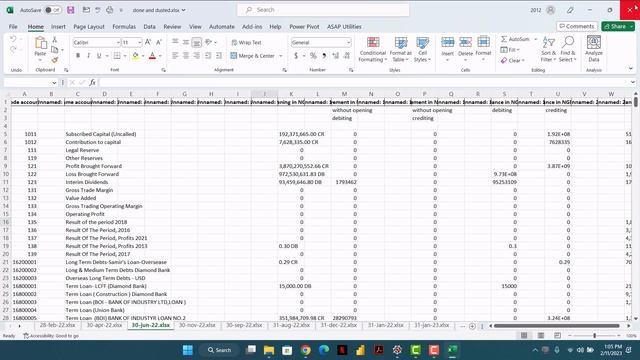
Task: Open Cell Styles gallery
Action: point(422,49)
